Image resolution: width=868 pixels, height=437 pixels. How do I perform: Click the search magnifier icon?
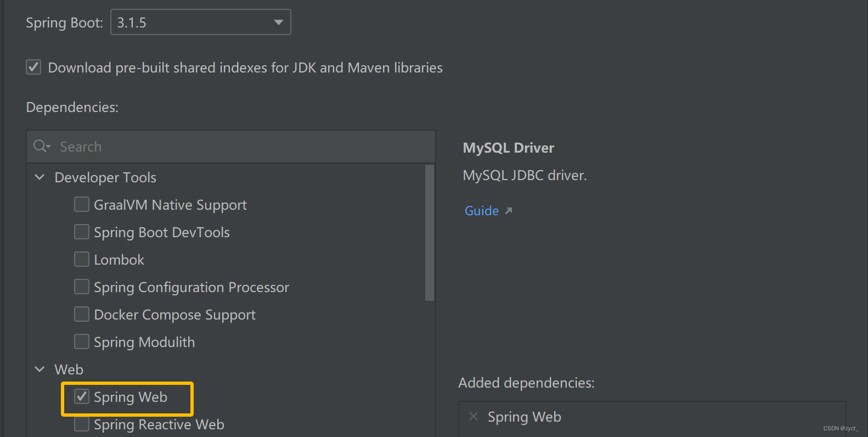pyautogui.click(x=41, y=146)
